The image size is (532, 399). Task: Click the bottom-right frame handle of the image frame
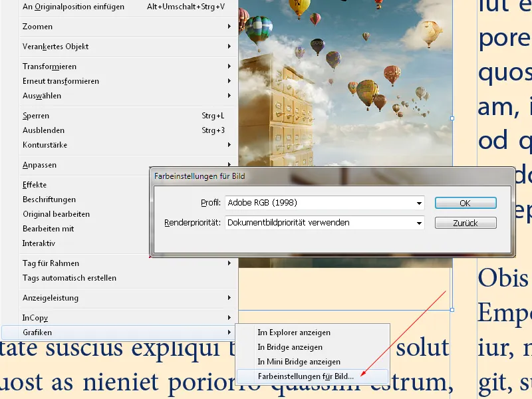click(452, 310)
